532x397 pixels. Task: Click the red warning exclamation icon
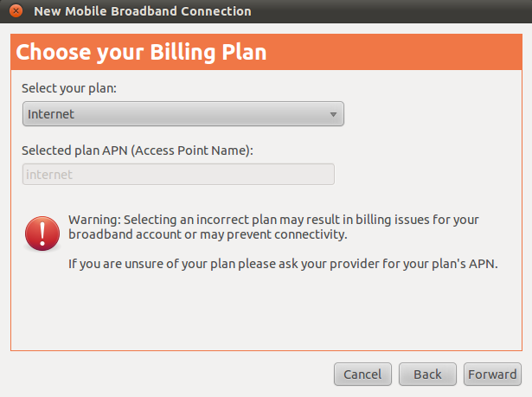tap(40, 234)
